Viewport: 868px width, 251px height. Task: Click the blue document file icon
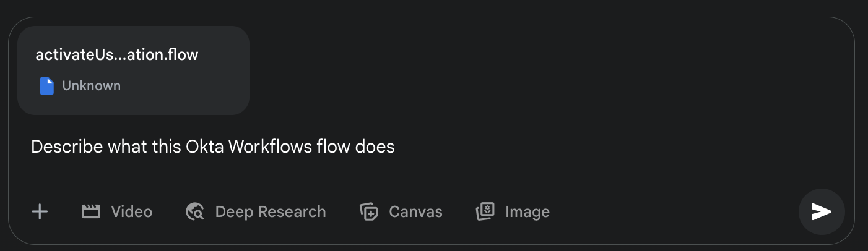click(x=47, y=86)
